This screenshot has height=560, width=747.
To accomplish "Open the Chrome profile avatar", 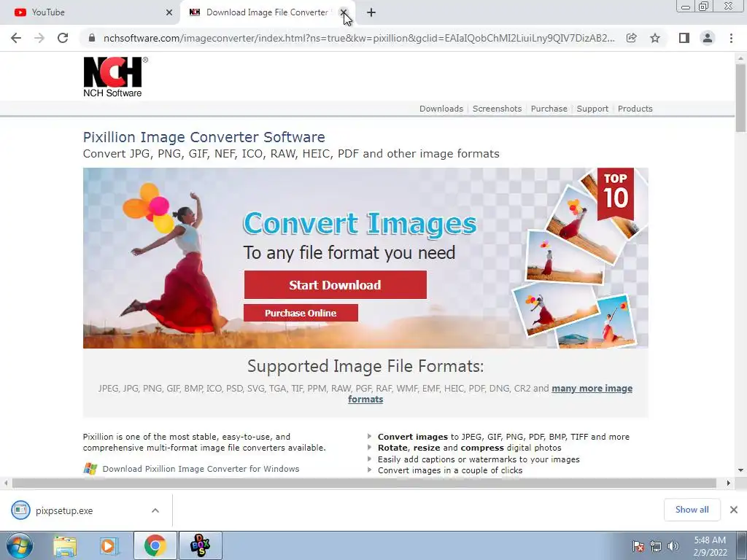I will tap(708, 38).
